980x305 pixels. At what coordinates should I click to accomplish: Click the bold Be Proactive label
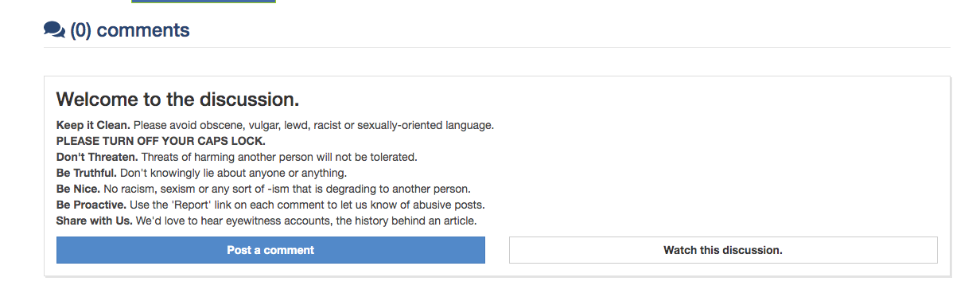point(91,205)
